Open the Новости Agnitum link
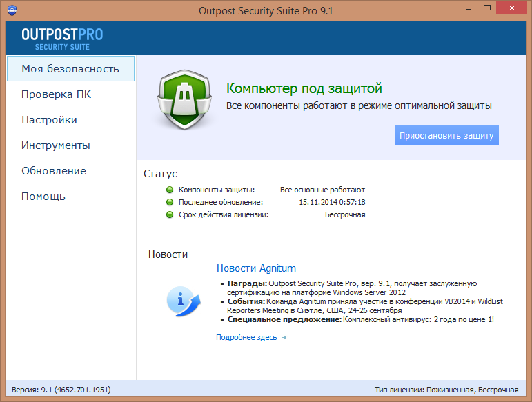The width and height of the screenshot is (532, 402). point(256,268)
